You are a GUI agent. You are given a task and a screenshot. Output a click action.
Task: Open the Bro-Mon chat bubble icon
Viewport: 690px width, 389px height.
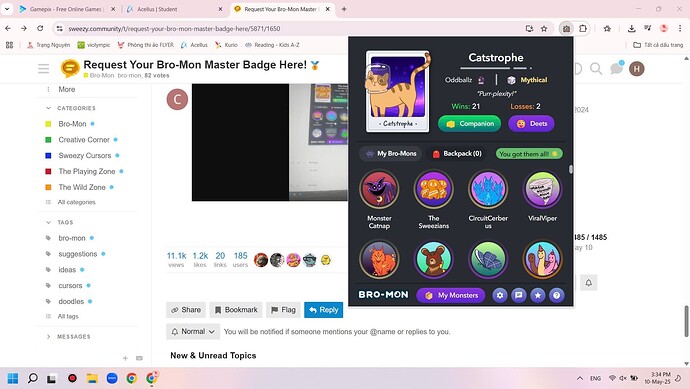pyautogui.click(x=518, y=295)
